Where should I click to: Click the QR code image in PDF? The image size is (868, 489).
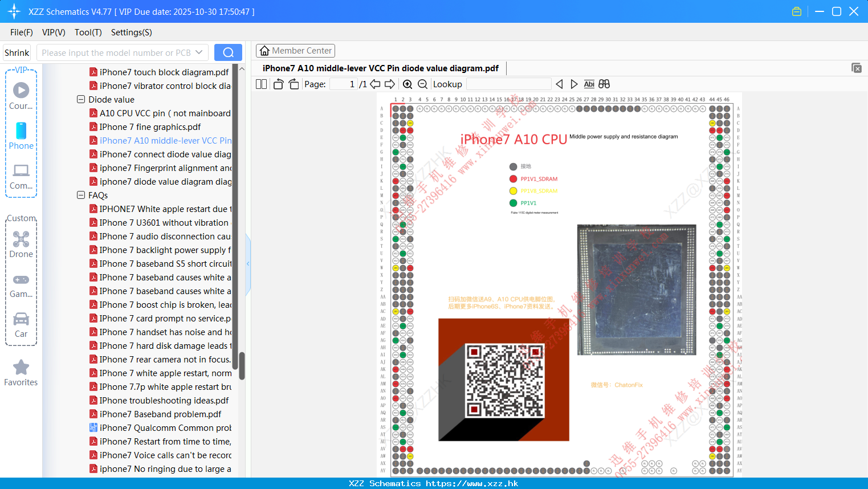[x=504, y=380]
